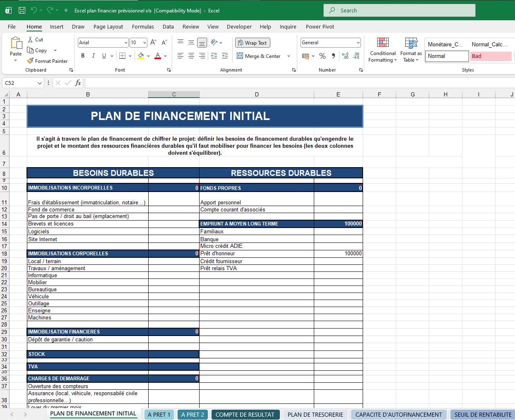Open the General number format dropdown

click(358, 43)
